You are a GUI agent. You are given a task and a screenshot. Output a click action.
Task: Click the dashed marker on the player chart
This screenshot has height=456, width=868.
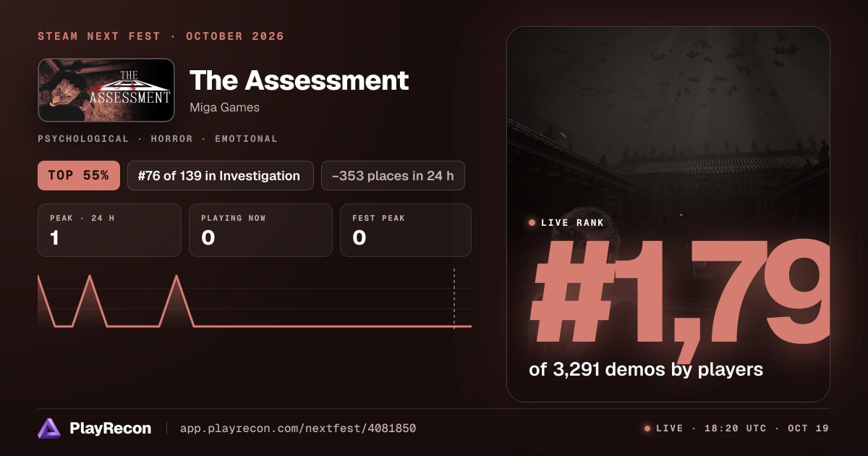(454, 299)
